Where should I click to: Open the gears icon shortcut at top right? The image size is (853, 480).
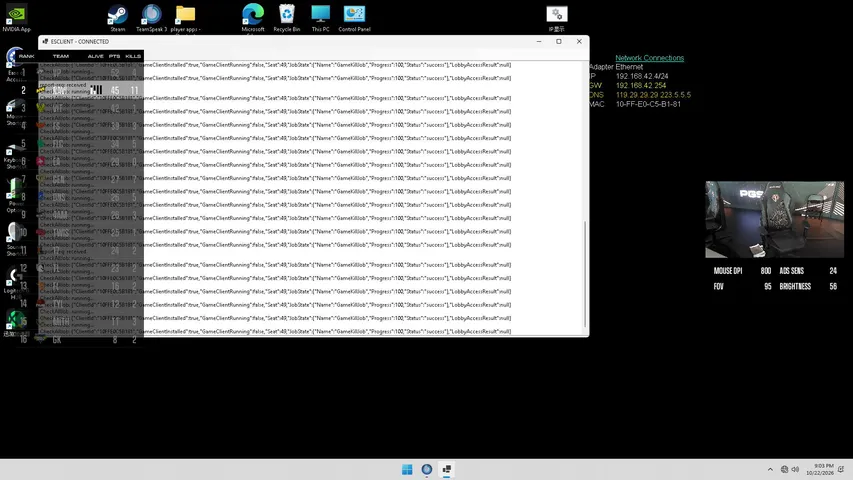(557, 18)
